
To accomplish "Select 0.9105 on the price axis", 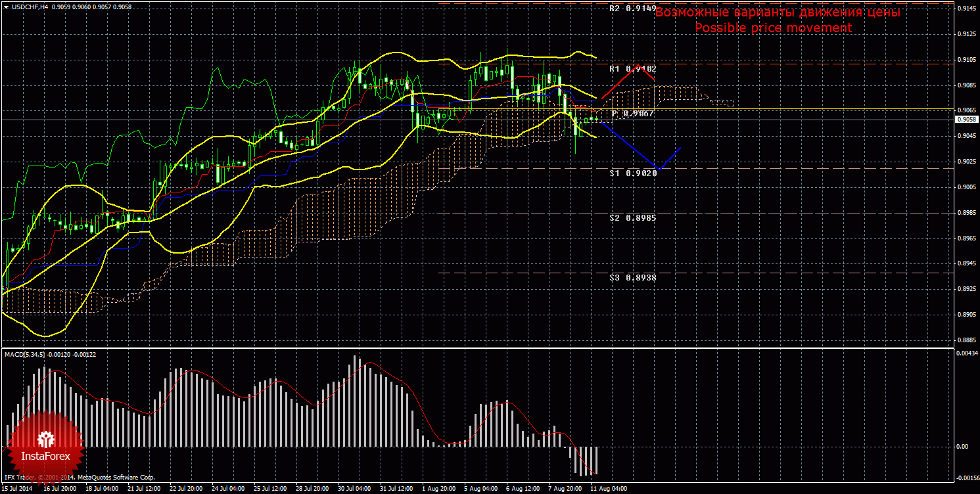I will pos(967,60).
